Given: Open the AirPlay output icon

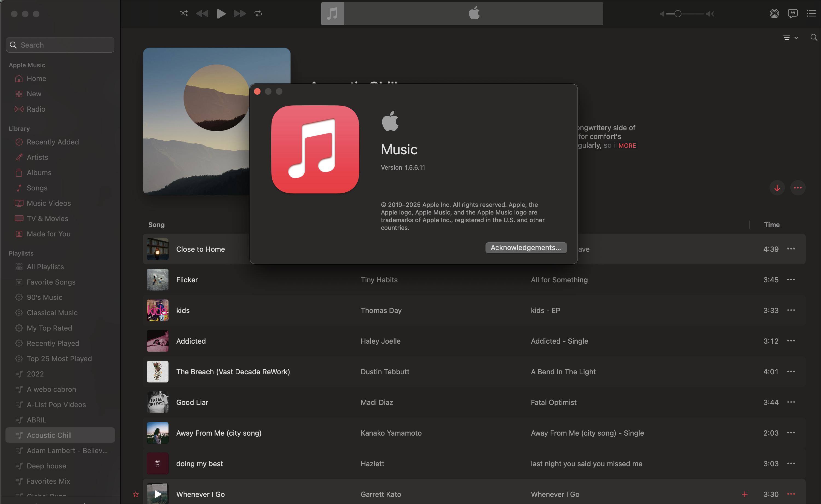Looking at the screenshot, I should pyautogui.click(x=774, y=14).
